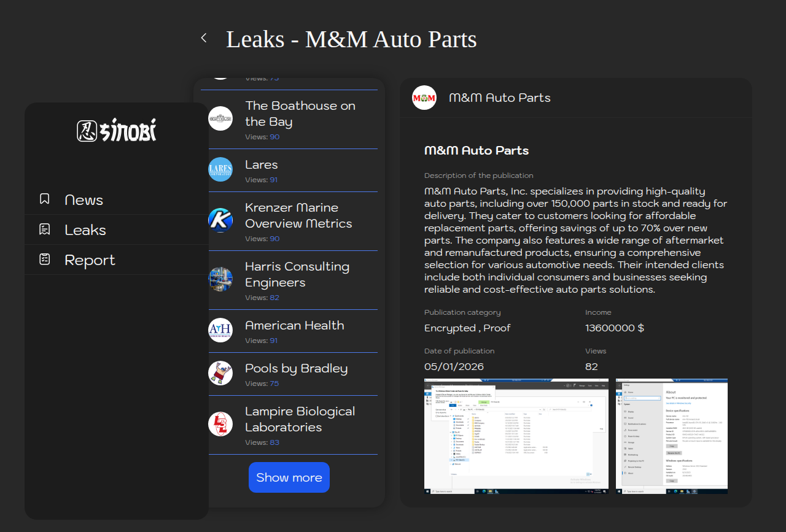Open the Windows About settings screenshot thumbnail
This screenshot has height=532, width=786.
[x=671, y=436]
